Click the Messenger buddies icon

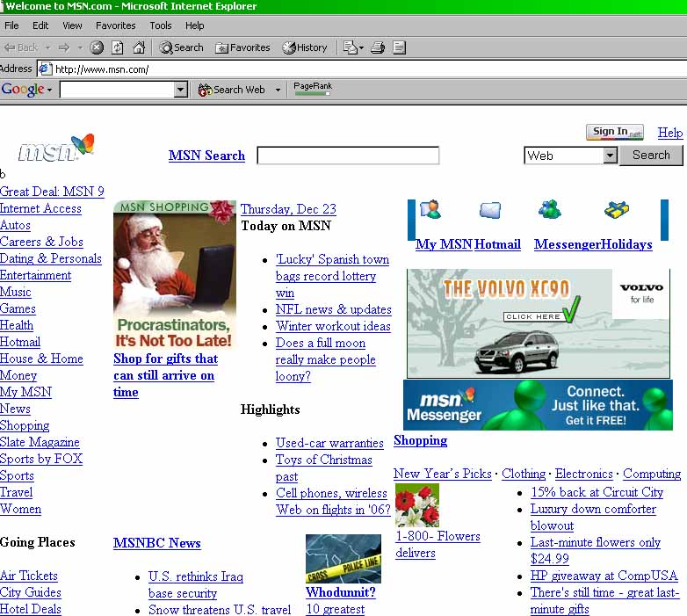click(549, 209)
